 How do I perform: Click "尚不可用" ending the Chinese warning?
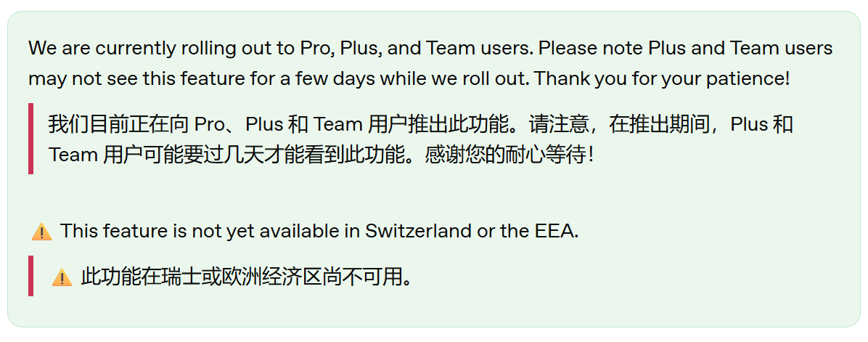[x=366, y=276]
